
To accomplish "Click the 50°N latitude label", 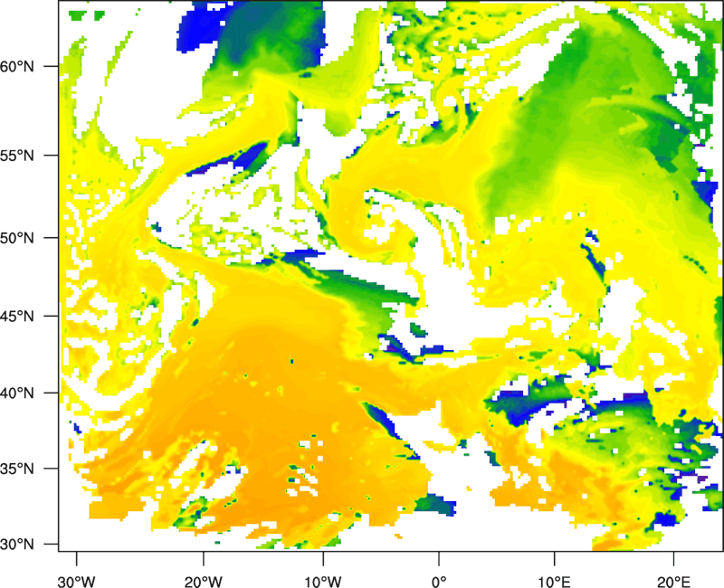I will point(17,238).
